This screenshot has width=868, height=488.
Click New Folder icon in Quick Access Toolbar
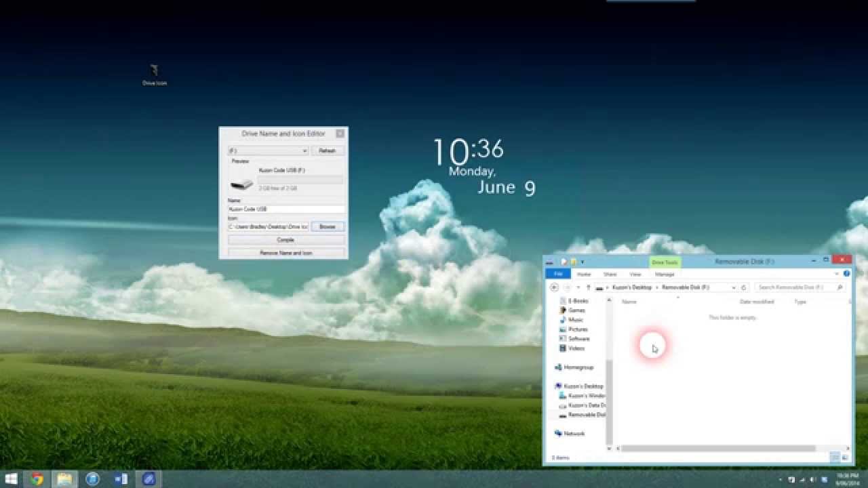point(574,262)
